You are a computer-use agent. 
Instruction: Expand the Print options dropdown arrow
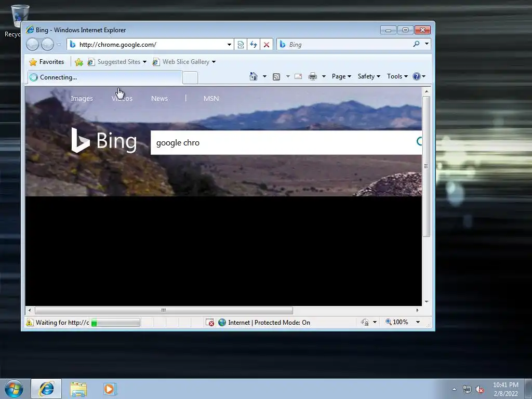tap(324, 77)
